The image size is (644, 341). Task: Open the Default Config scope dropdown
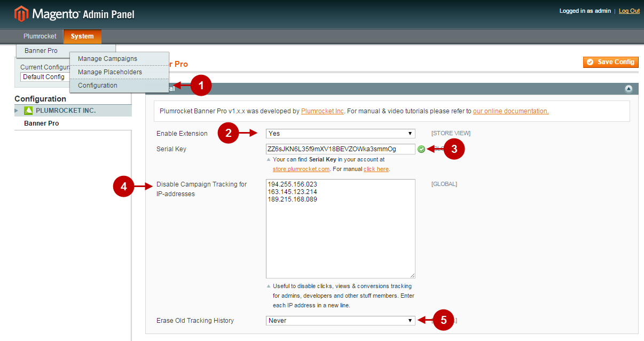[45, 76]
